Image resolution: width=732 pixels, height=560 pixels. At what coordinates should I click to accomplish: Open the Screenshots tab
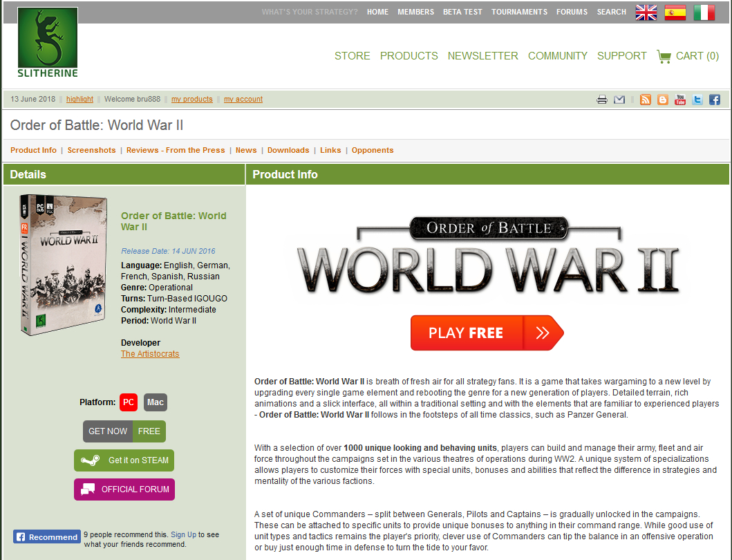point(91,150)
